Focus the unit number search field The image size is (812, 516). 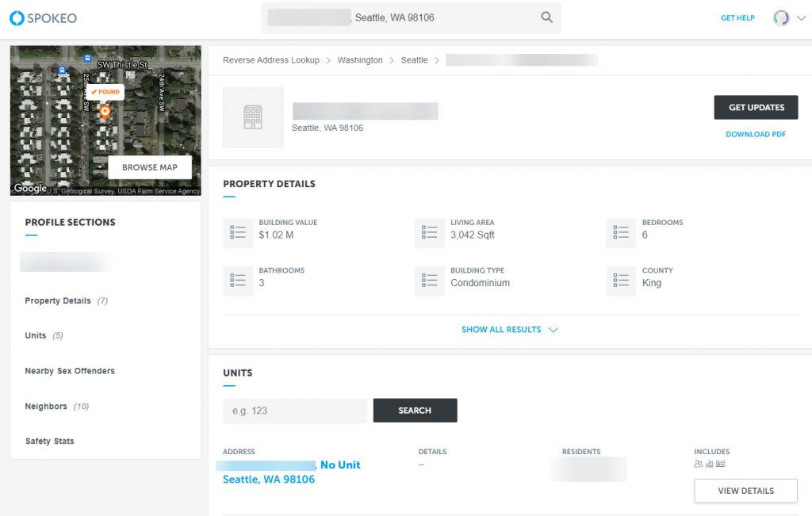(x=295, y=411)
